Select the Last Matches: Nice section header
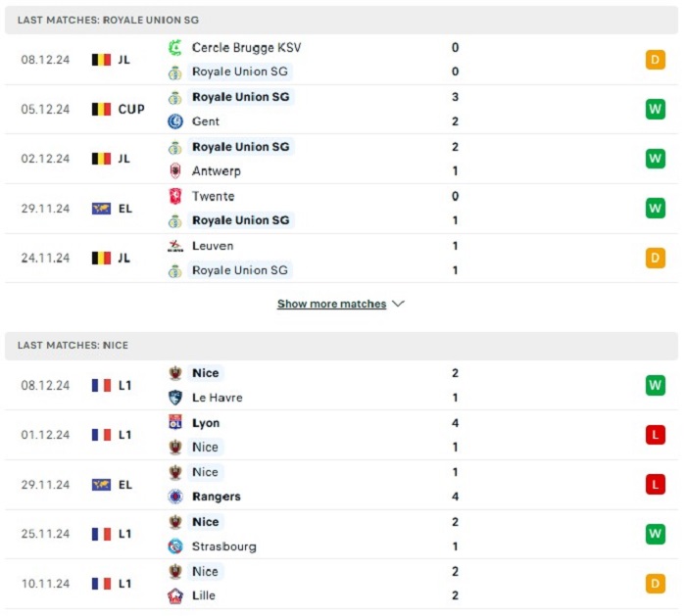Screen dimensions: 686x616 [x=341, y=346]
